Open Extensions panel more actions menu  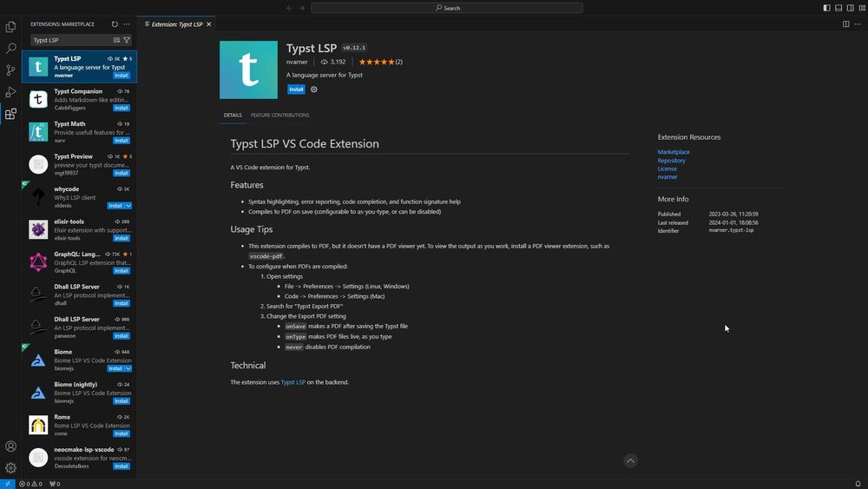[127, 24]
